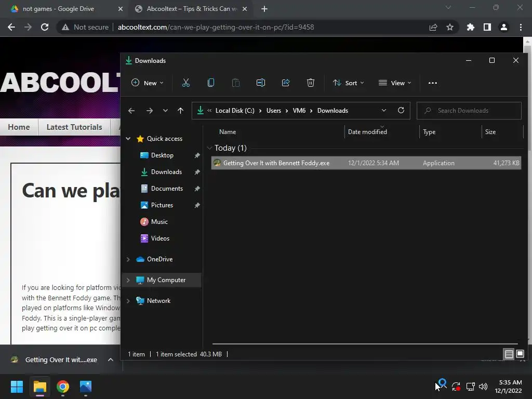
Task: Open a new Chrome tab
Action: point(264,9)
